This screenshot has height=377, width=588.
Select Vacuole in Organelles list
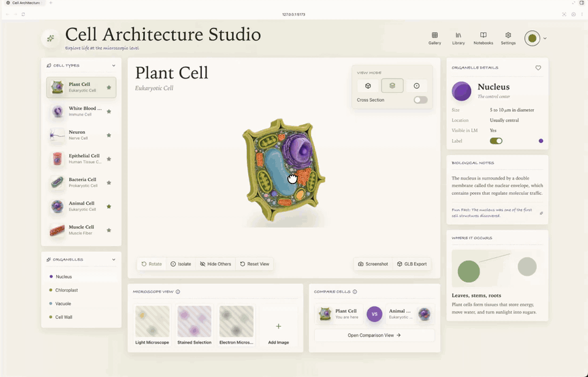point(81,304)
